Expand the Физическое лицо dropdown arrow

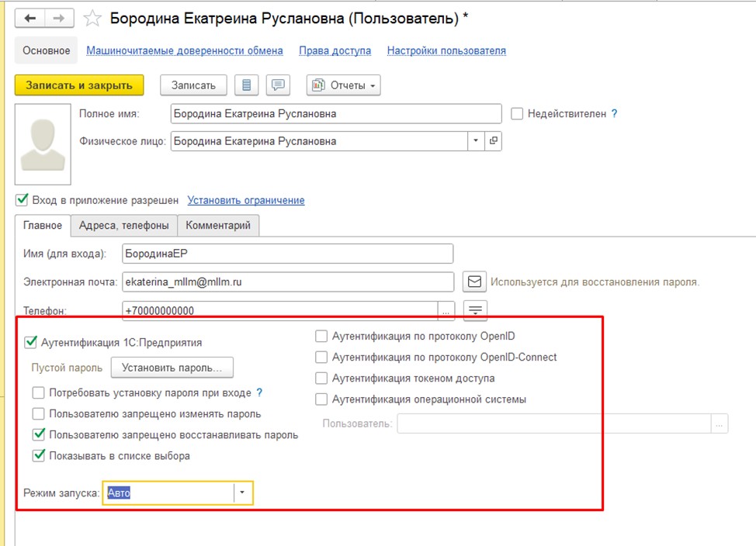pyautogui.click(x=476, y=140)
